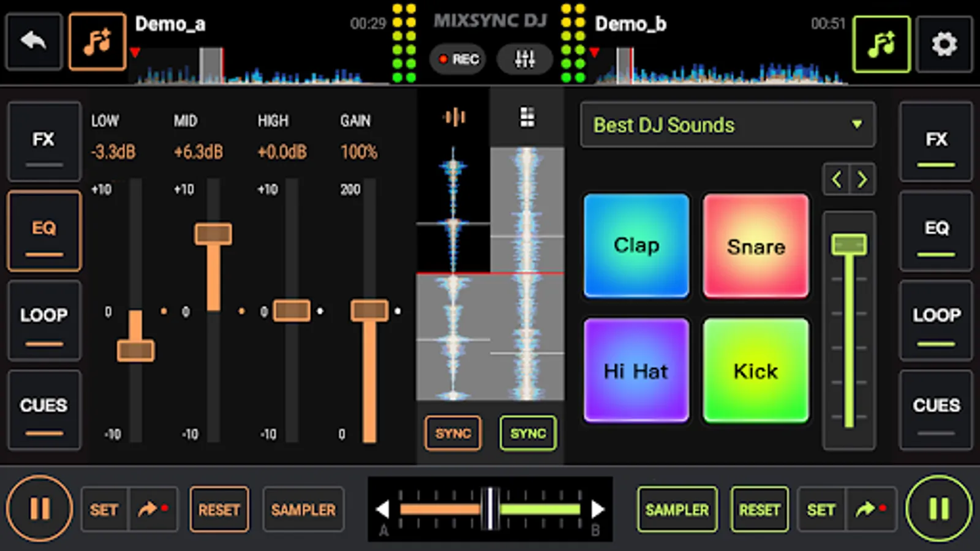Open the Best DJ Sounds dropdown
Screen dimensions: 980x551
[x=727, y=125]
